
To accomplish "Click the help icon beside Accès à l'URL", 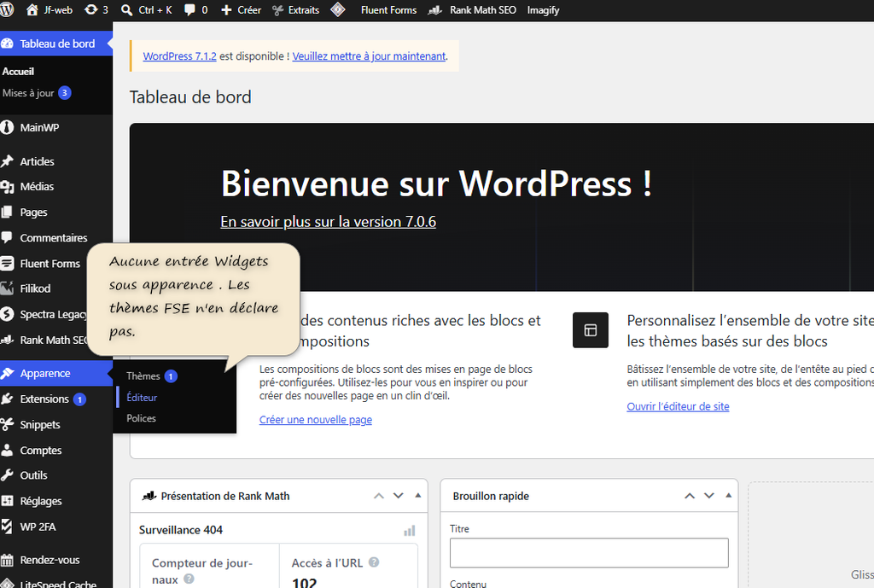I will click(374, 562).
